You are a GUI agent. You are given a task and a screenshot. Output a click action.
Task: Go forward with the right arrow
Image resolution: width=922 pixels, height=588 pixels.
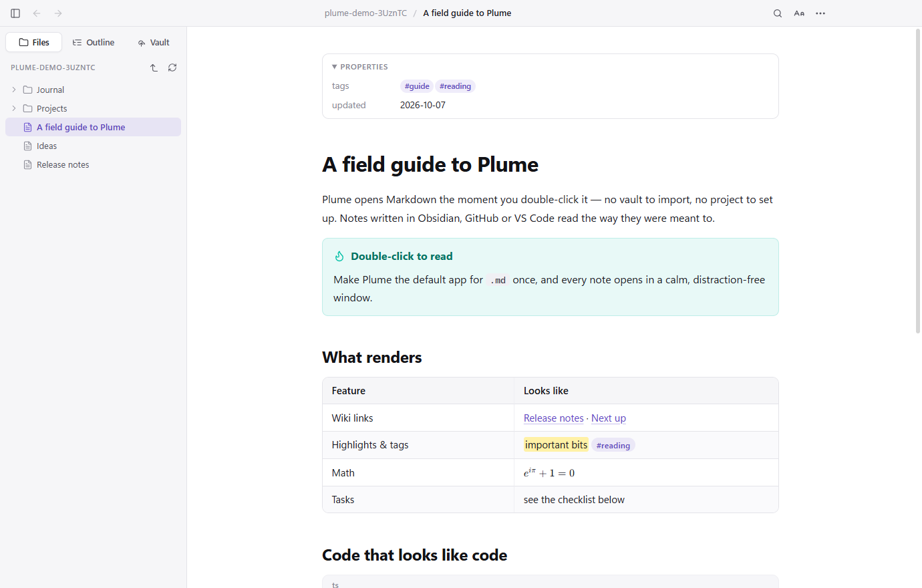pos(58,13)
